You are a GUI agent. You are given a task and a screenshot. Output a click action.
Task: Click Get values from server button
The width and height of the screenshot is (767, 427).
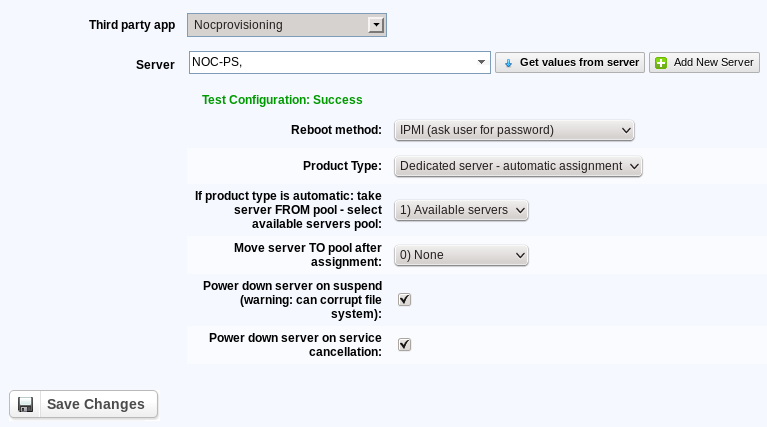[x=570, y=63]
